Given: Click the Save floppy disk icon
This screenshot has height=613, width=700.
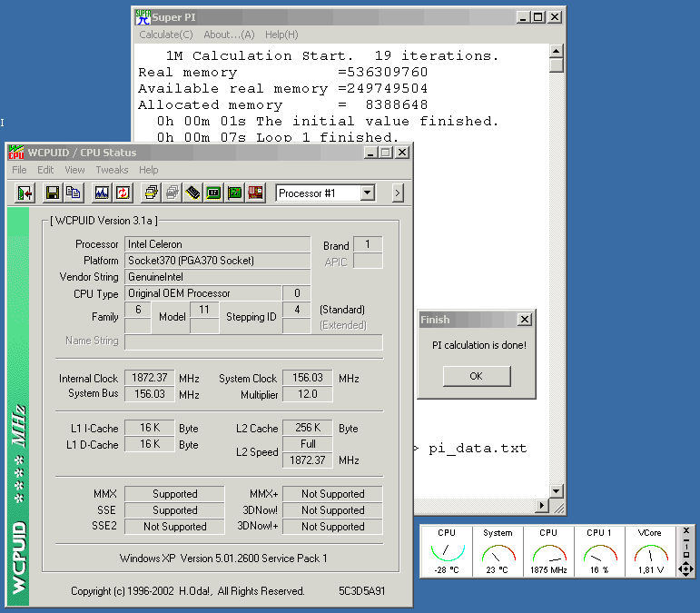Looking at the screenshot, I should [52, 193].
